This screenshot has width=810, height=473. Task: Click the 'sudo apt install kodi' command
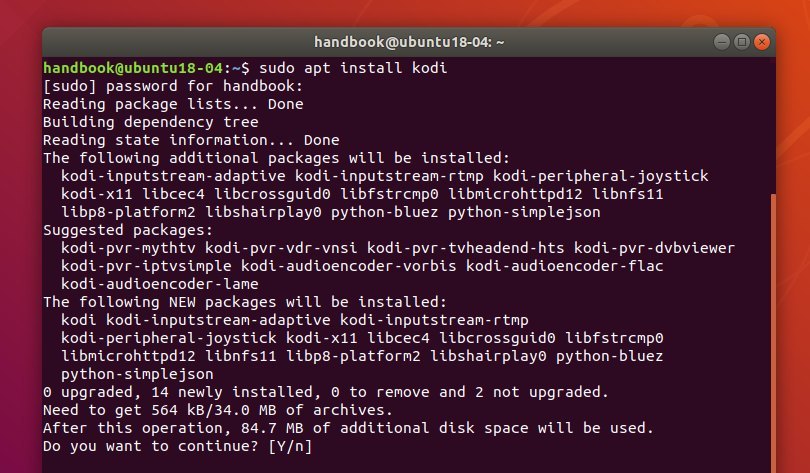point(353,68)
